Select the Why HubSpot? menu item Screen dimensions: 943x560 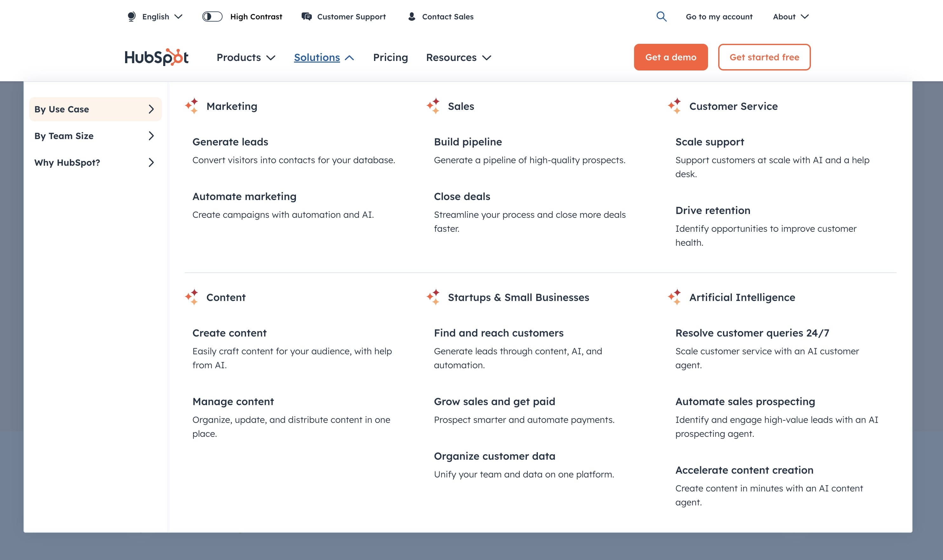point(95,163)
